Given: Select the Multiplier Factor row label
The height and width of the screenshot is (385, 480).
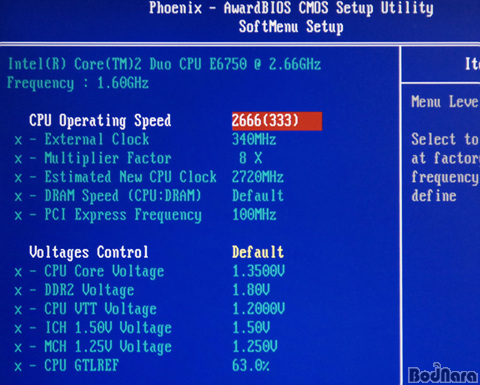Looking at the screenshot, I should [x=108, y=158].
